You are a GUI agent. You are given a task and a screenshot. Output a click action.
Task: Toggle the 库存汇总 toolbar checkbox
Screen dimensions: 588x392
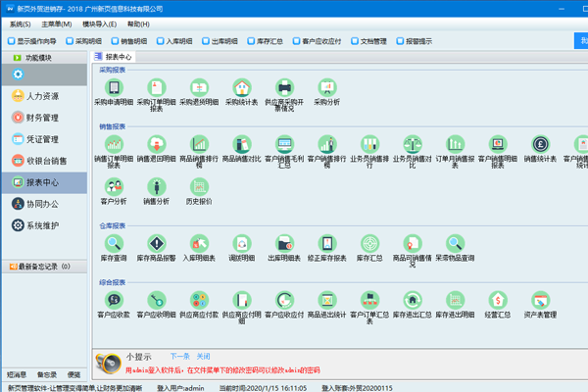pos(251,41)
